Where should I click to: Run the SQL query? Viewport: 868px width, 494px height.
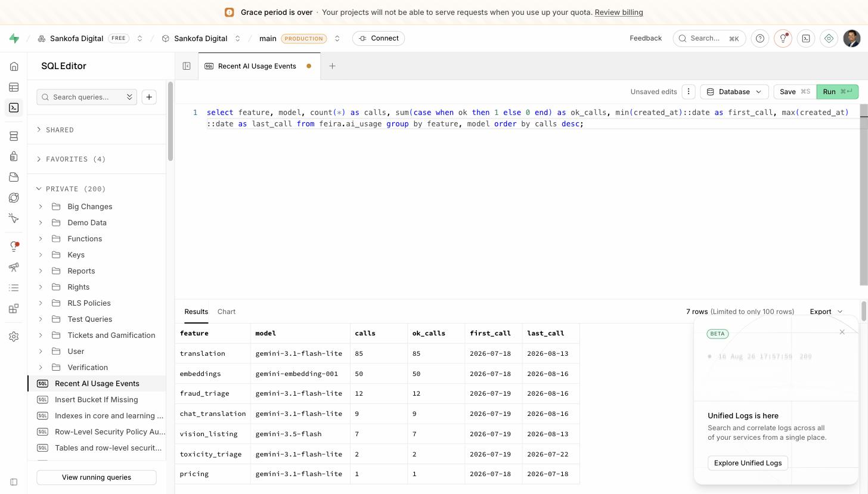point(837,92)
